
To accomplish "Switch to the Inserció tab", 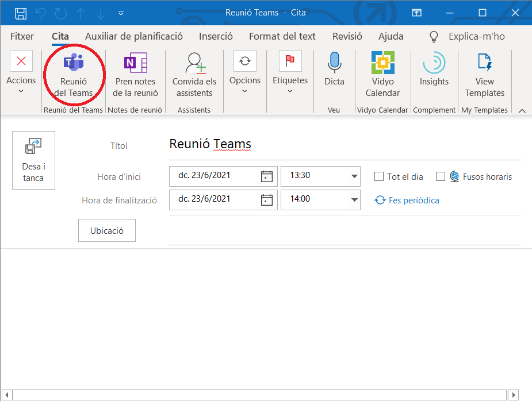I will (216, 36).
